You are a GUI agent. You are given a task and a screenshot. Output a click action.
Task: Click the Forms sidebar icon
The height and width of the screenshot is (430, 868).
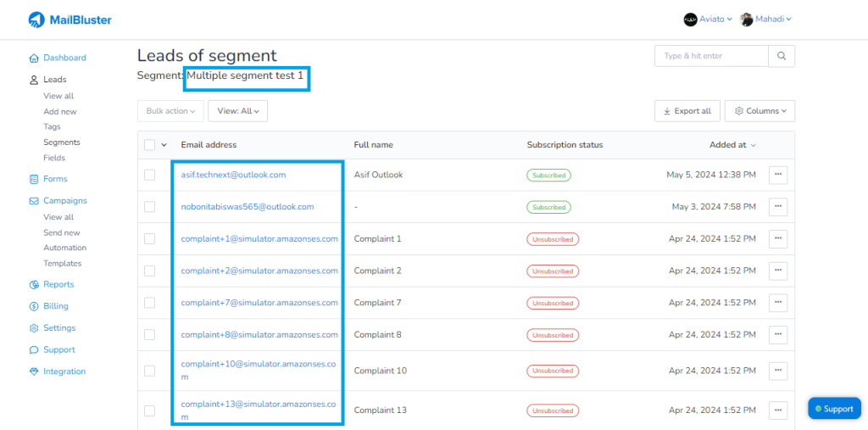tap(34, 179)
